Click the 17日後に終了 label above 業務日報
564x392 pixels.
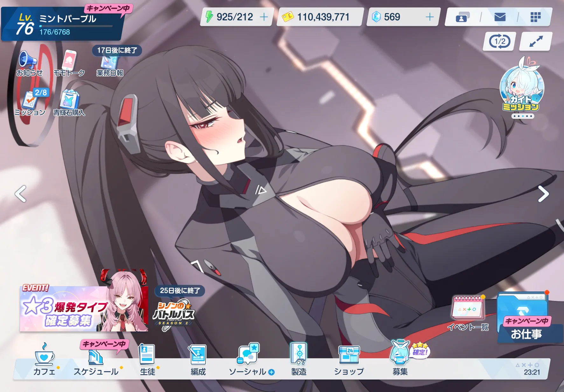[x=117, y=50]
